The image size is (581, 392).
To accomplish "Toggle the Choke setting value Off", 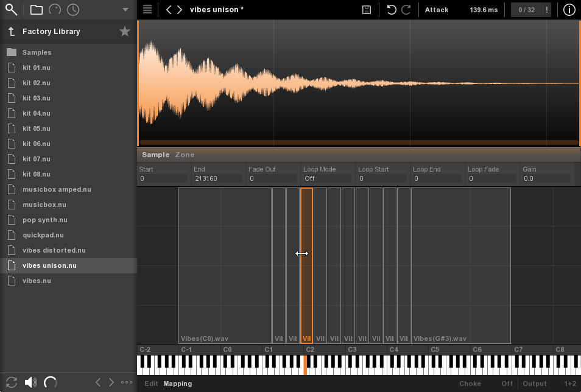I will pos(507,383).
